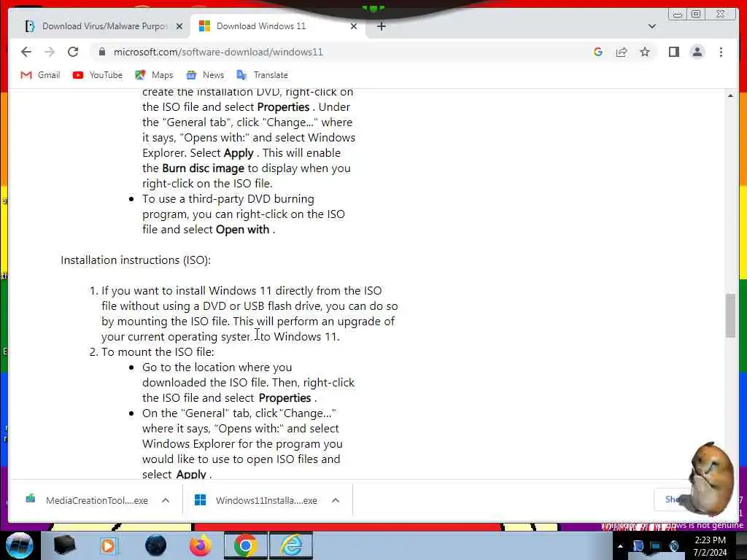
Task: Open the profile avatar menu
Action: click(697, 52)
